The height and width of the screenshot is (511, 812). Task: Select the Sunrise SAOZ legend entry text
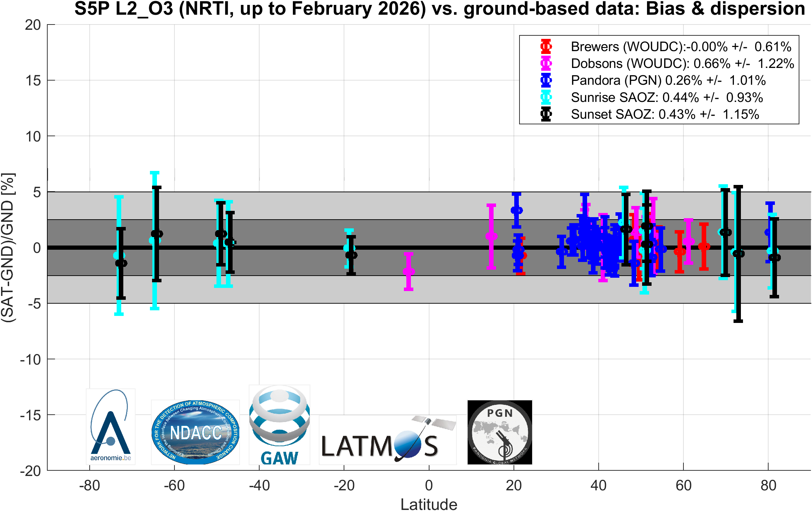coord(667,97)
